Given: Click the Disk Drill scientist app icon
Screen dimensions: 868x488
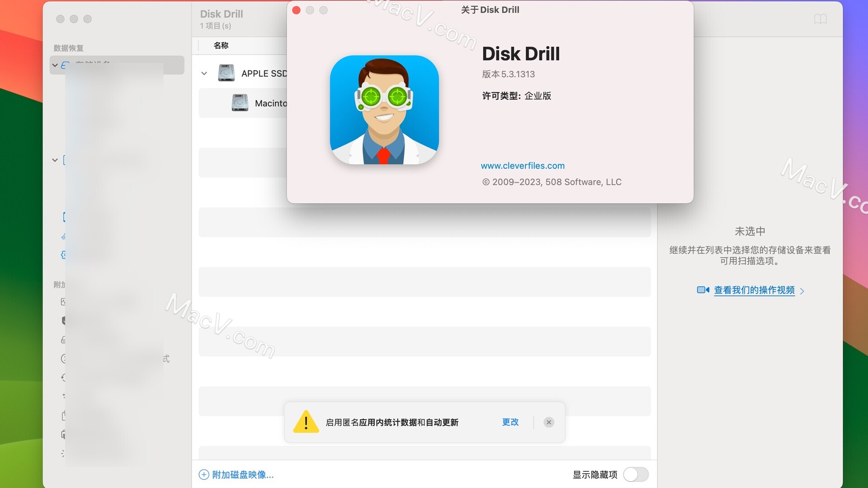Looking at the screenshot, I should pyautogui.click(x=384, y=110).
